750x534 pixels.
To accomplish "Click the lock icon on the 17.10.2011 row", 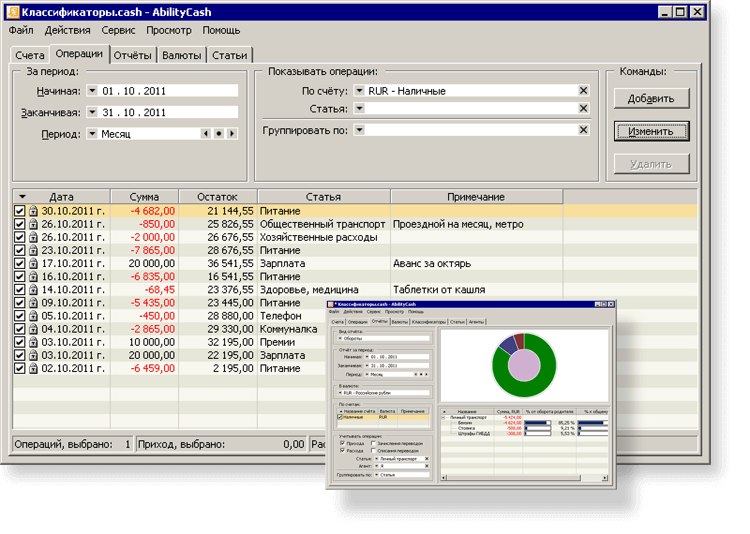I will tap(33, 263).
